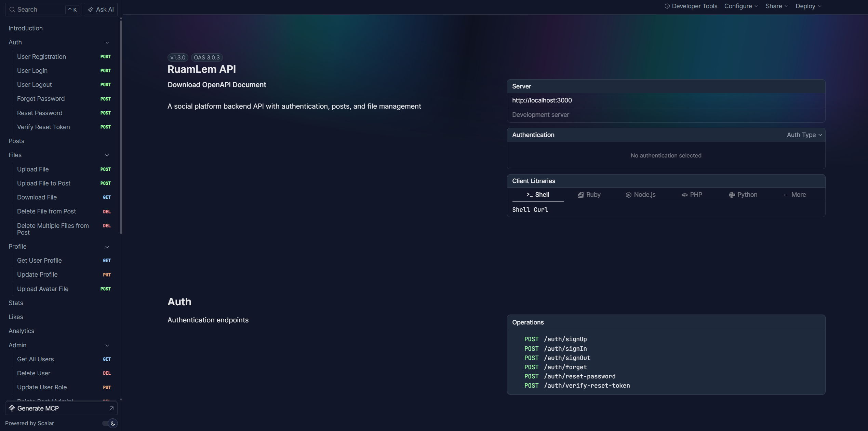This screenshot has height=431, width=868.
Task: Open the Auth Type dropdown
Action: pos(804,135)
